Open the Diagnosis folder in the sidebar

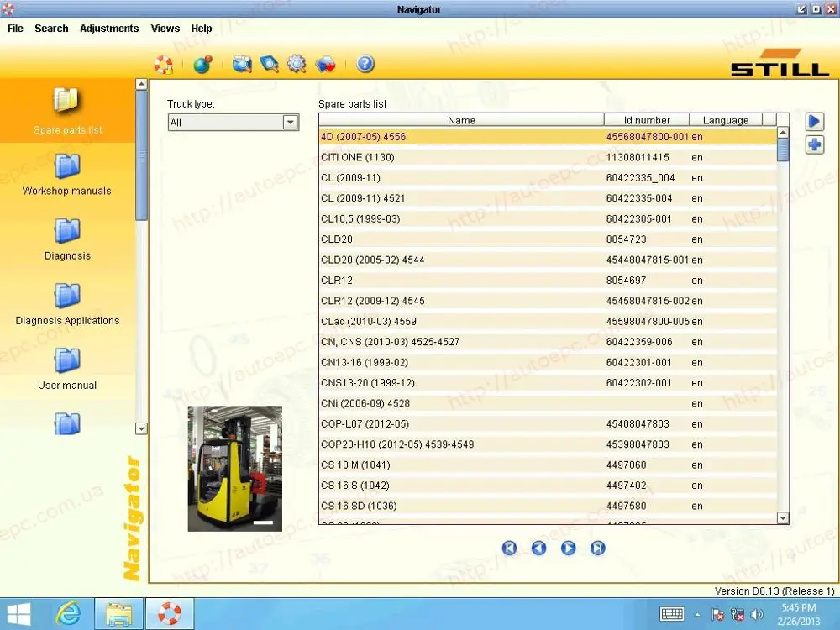click(x=67, y=240)
